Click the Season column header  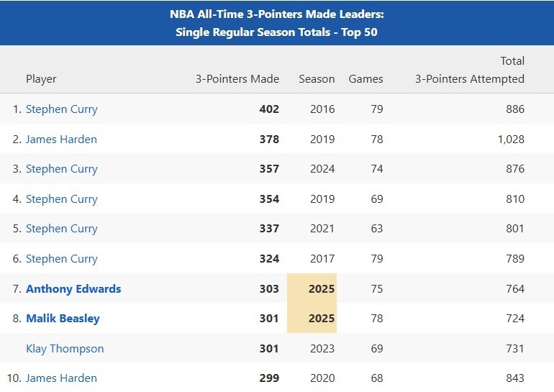(x=317, y=79)
